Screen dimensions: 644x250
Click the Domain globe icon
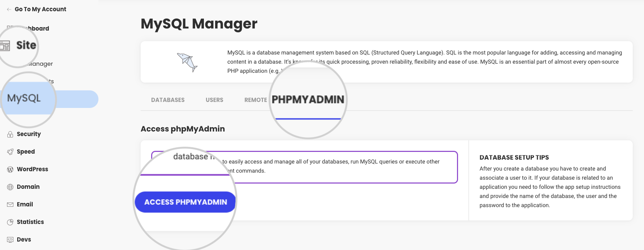point(10,187)
